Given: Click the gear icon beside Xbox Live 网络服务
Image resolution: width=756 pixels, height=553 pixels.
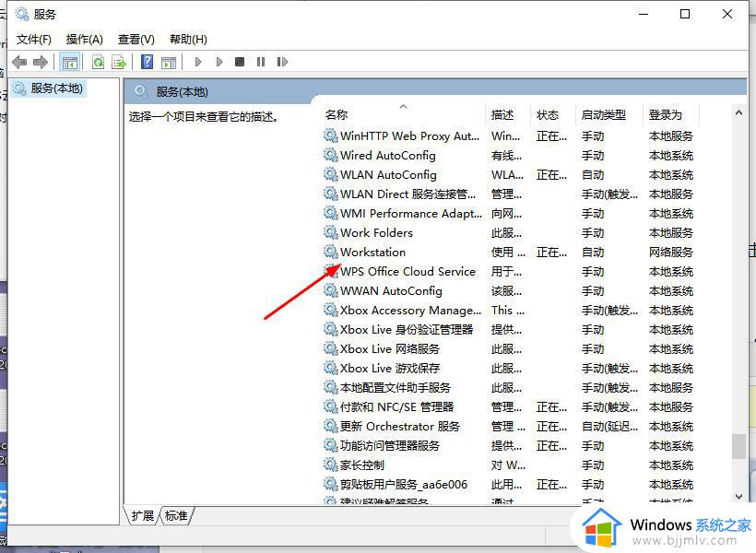Looking at the screenshot, I should (330, 348).
